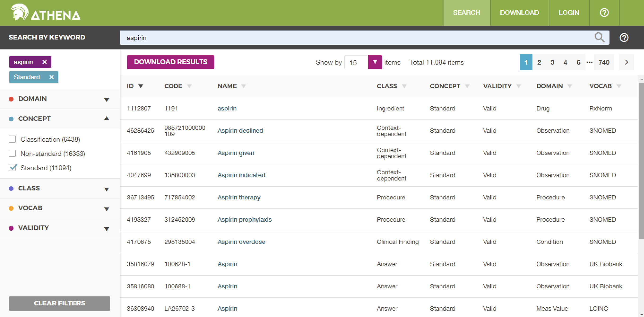Screen dimensions: 644x317
Task: Open the Aspirin overdose concept link
Action: click(x=241, y=242)
